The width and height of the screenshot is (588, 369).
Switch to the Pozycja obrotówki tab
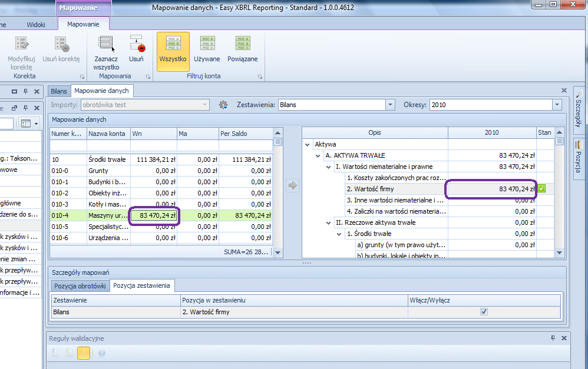80,286
